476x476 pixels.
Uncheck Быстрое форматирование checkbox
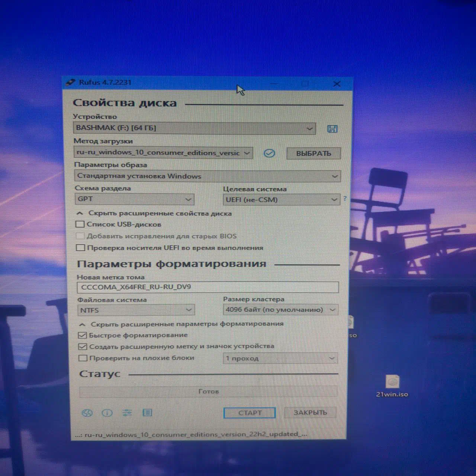pos(83,335)
